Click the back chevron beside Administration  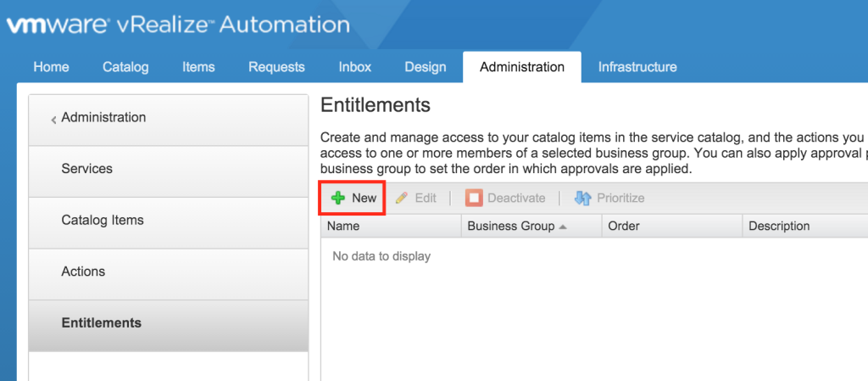[53, 120]
